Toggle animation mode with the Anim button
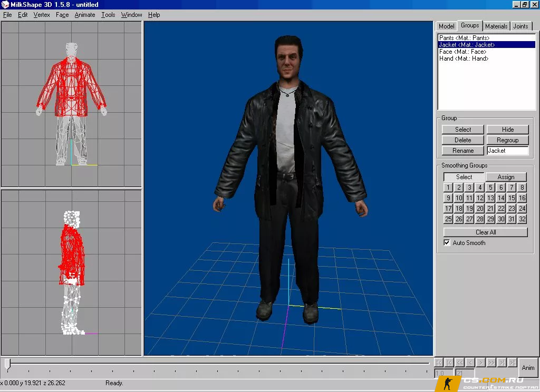The image size is (540, 392). (528, 368)
